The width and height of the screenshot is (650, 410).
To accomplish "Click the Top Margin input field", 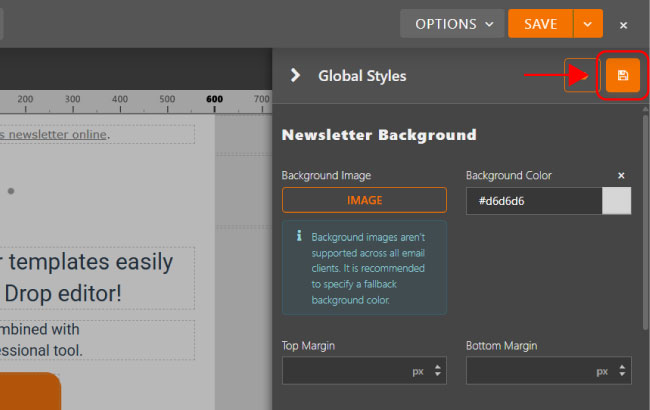I will pos(345,371).
